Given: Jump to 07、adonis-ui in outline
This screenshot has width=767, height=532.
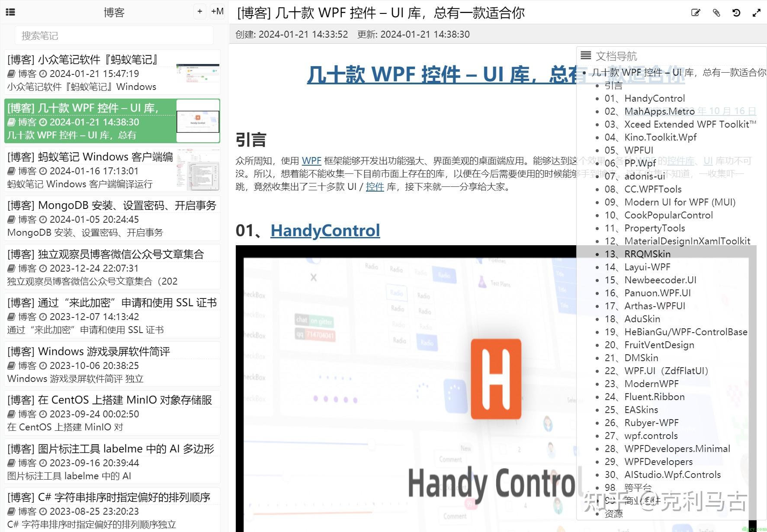Looking at the screenshot, I should point(635,176).
